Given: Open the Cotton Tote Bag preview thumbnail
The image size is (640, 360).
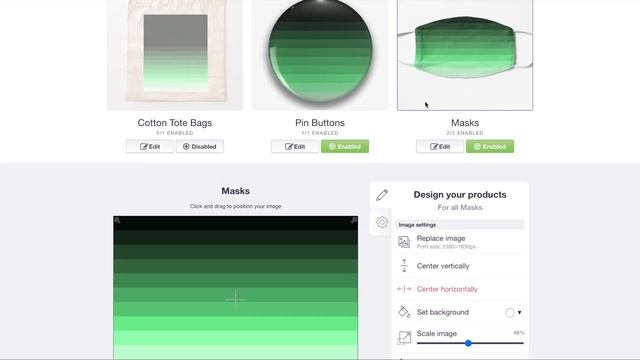Looking at the screenshot, I should pyautogui.click(x=175, y=55).
